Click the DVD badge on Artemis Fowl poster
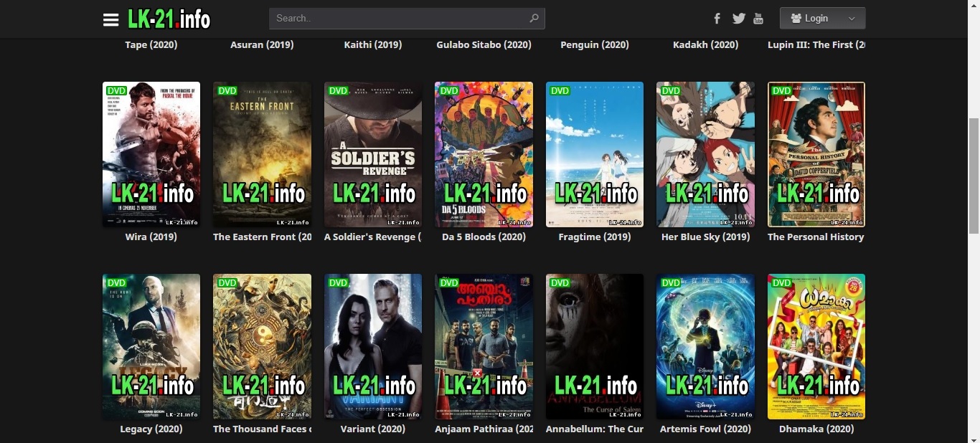980x443 pixels. pos(671,283)
